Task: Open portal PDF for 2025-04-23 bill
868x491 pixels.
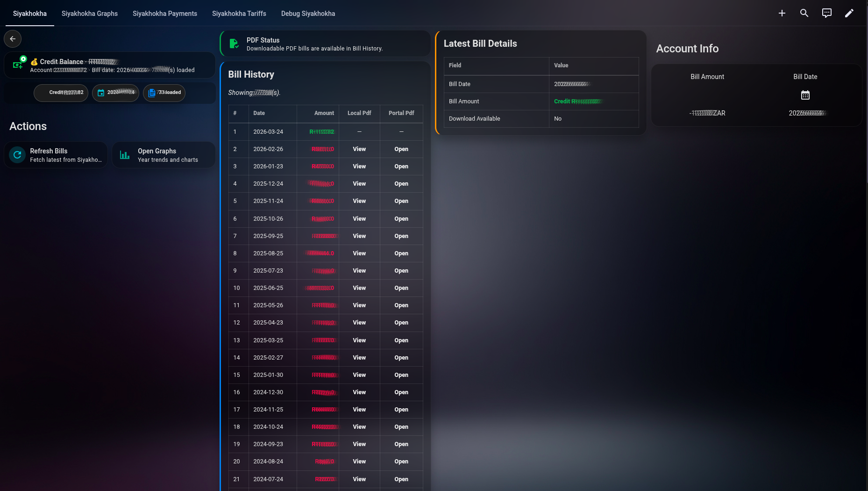Action: click(x=401, y=323)
